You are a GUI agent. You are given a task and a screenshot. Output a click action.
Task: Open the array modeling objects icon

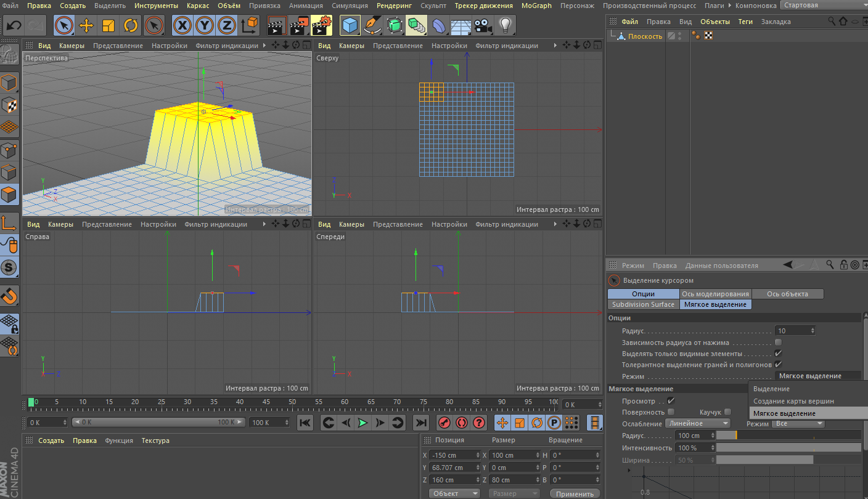tap(417, 25)
